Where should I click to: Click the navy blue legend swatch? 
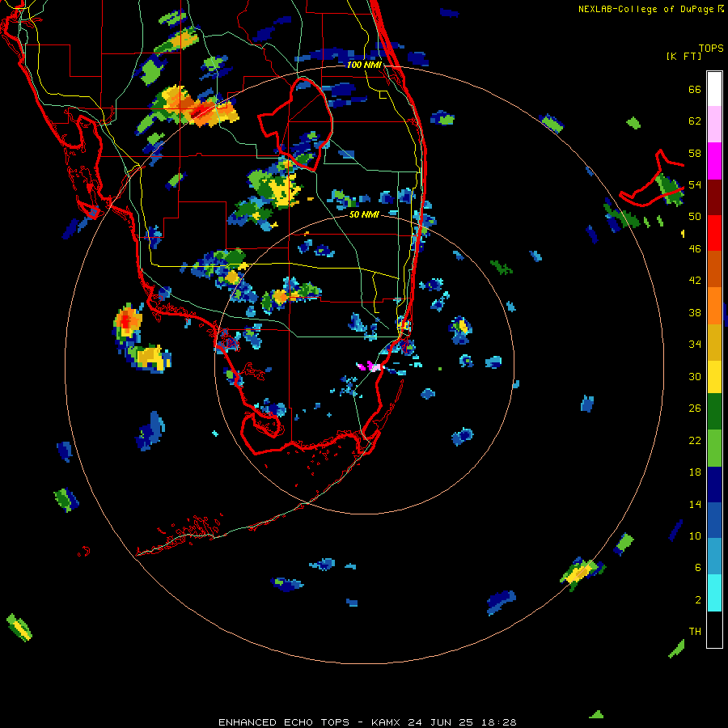(714, 485)
